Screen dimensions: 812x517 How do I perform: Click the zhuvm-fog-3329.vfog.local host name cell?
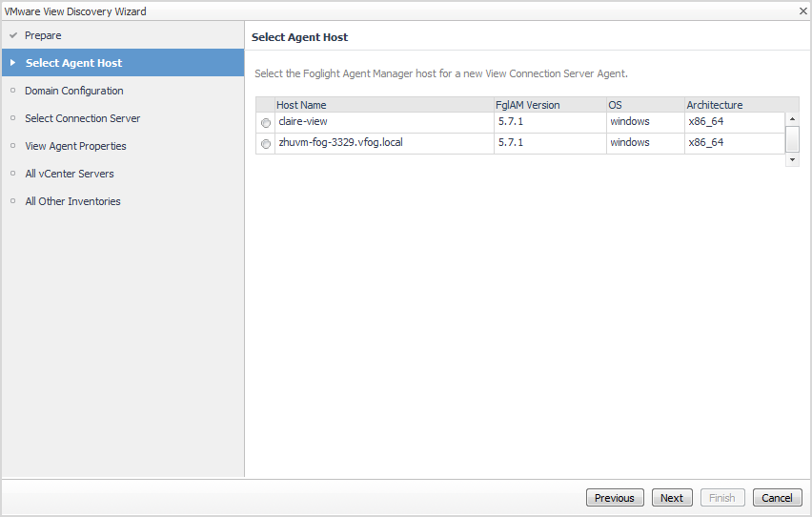(384, 143)
